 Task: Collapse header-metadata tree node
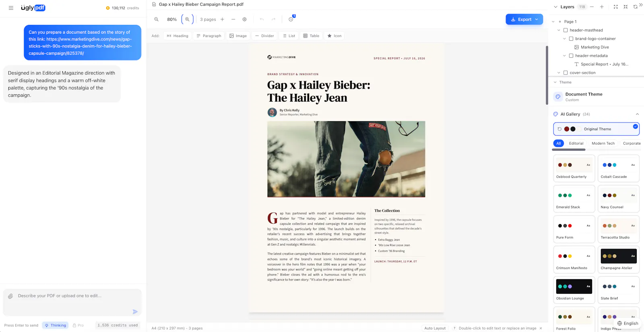(x=564, y=56)
